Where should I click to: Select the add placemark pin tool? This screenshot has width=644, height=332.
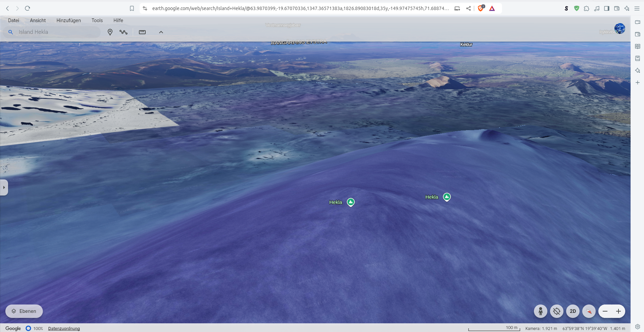click(x=110, y=32)
